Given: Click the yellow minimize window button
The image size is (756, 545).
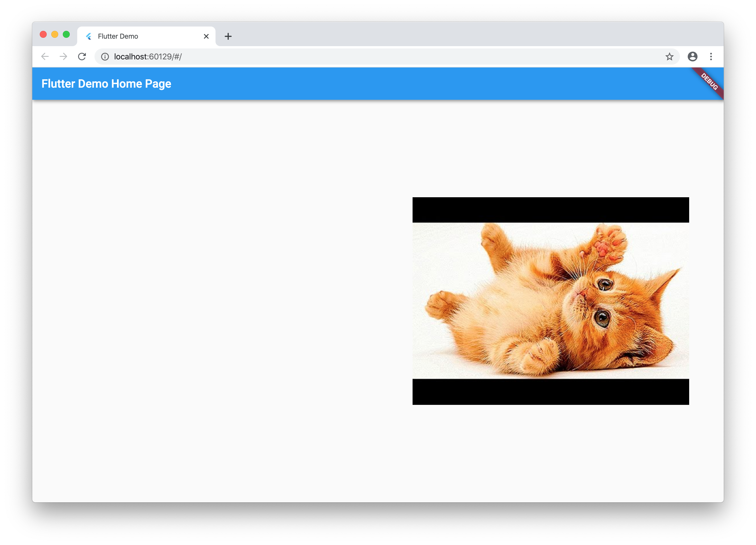Looking at the screenshot, I should click(x=55, y=34).
